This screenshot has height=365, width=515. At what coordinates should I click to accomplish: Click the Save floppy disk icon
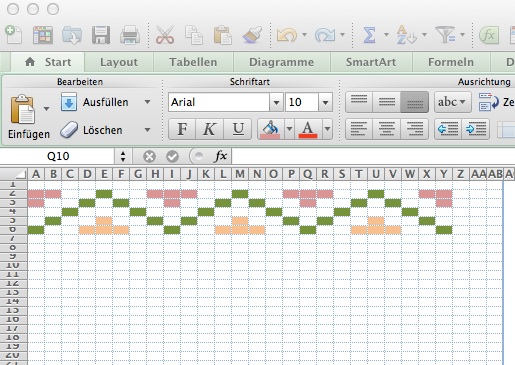point(101,35)
